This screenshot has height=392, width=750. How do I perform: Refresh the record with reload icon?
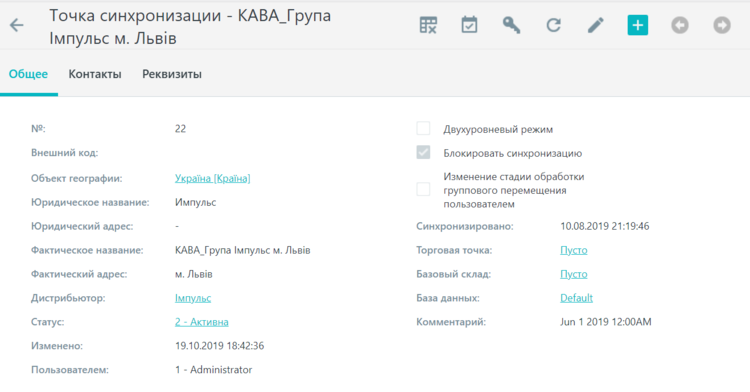[553, 25]
